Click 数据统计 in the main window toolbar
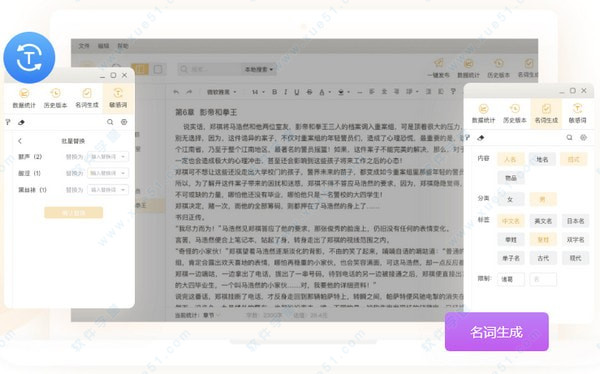The image size is (600, 374). tap(468, 68)
